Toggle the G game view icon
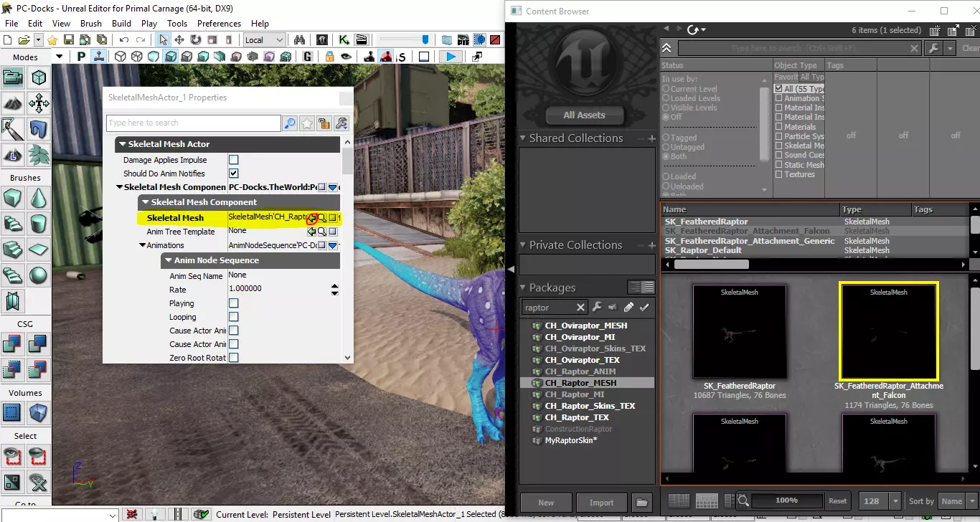 click(308, 57)
